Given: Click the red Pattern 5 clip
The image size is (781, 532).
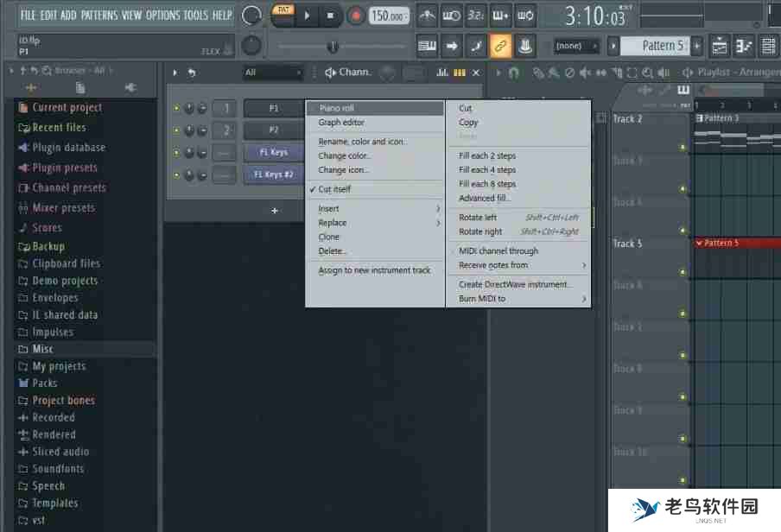Looking at the screenshot, I should [737, 243].
